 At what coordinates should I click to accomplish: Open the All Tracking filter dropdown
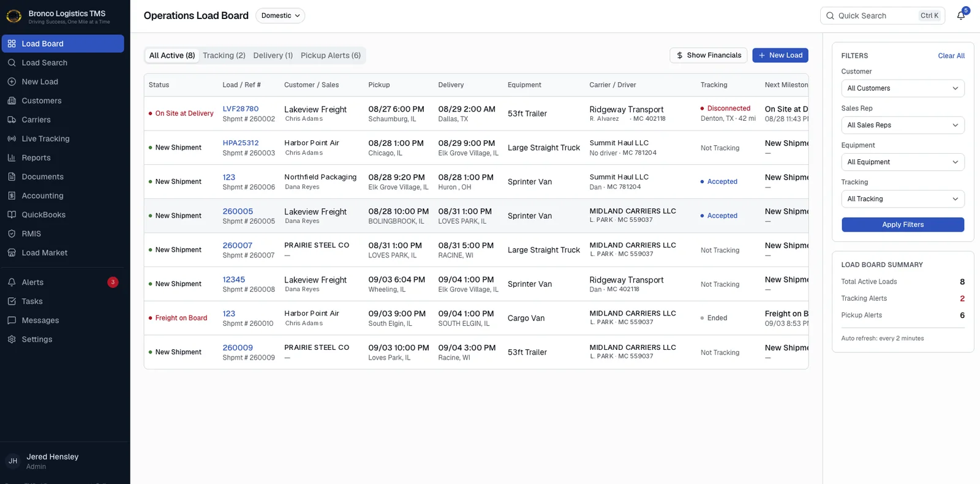(x=903, y=199)
